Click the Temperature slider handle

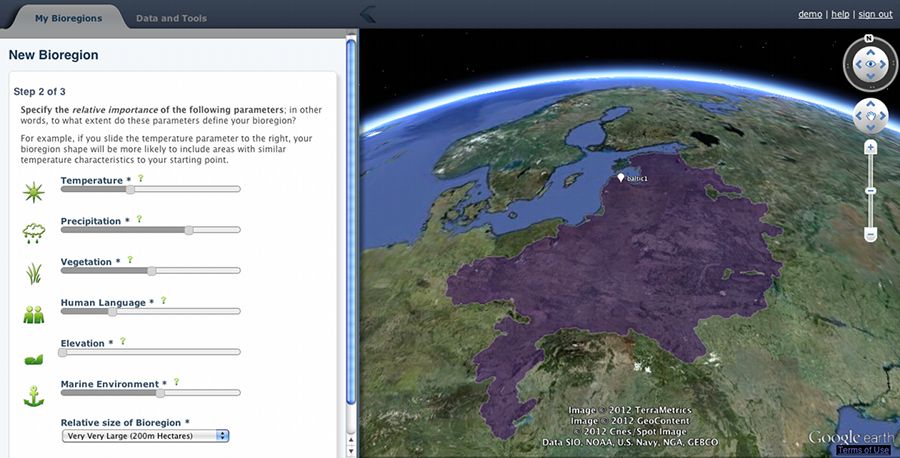(x=130, y=189)
